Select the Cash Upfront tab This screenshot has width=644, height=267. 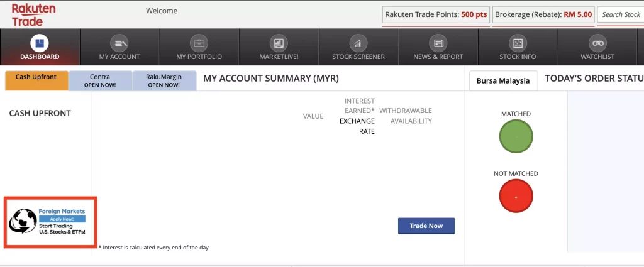[36, 80]
